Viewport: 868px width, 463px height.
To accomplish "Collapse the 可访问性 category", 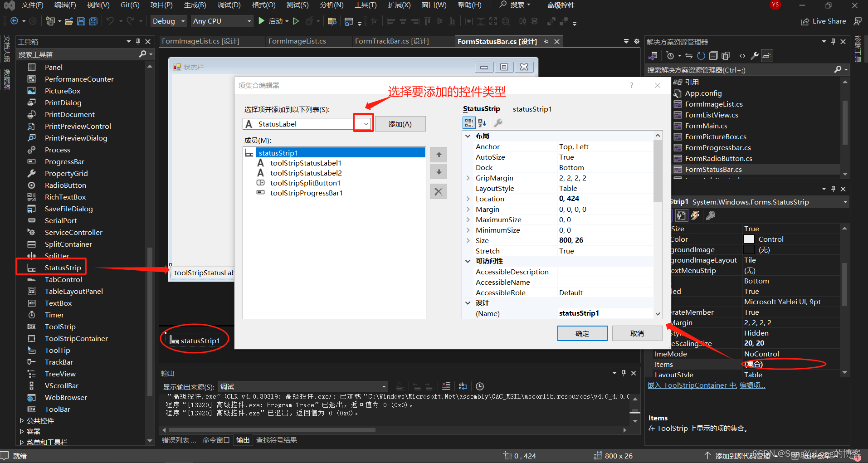I will pos(468,261).
